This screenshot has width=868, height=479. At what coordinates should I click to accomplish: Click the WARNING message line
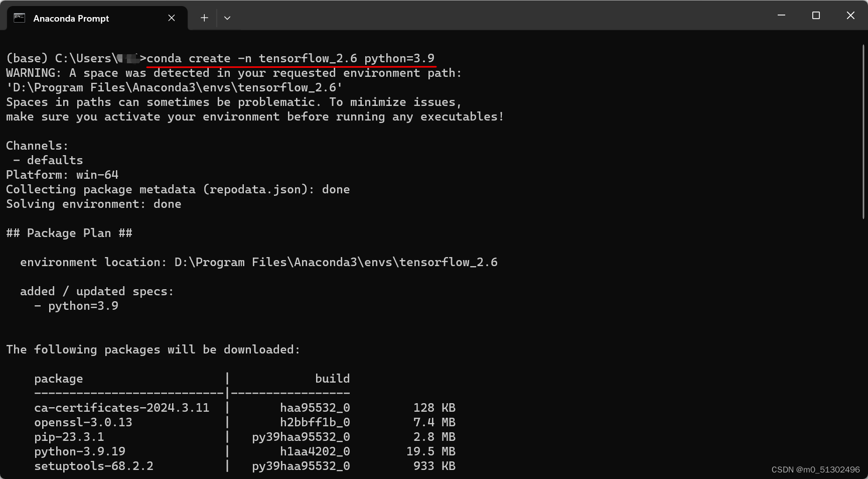(233, 73)
